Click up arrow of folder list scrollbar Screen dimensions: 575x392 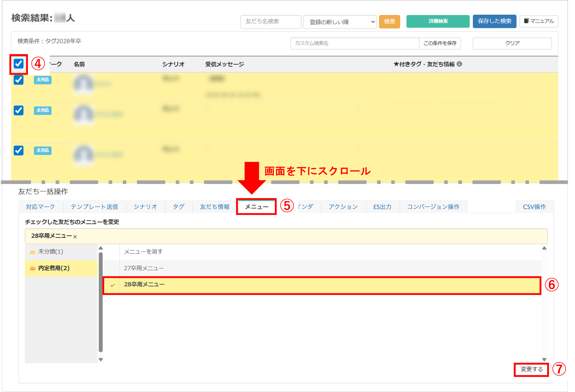coord(100,248)
